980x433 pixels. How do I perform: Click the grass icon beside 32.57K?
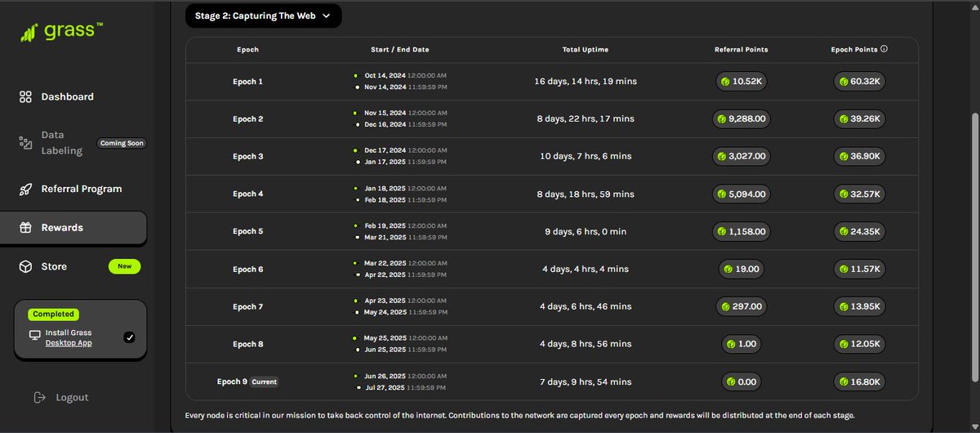[844, 194]
